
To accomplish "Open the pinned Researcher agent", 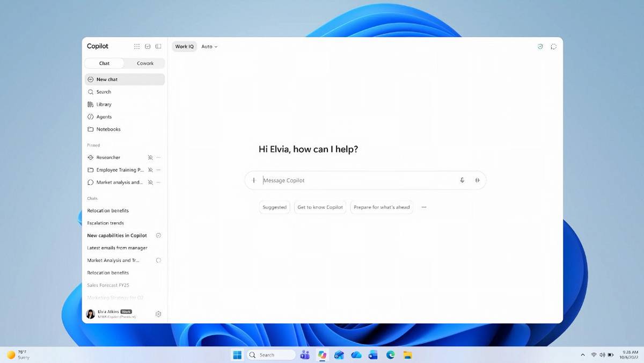I will (108, 157).
